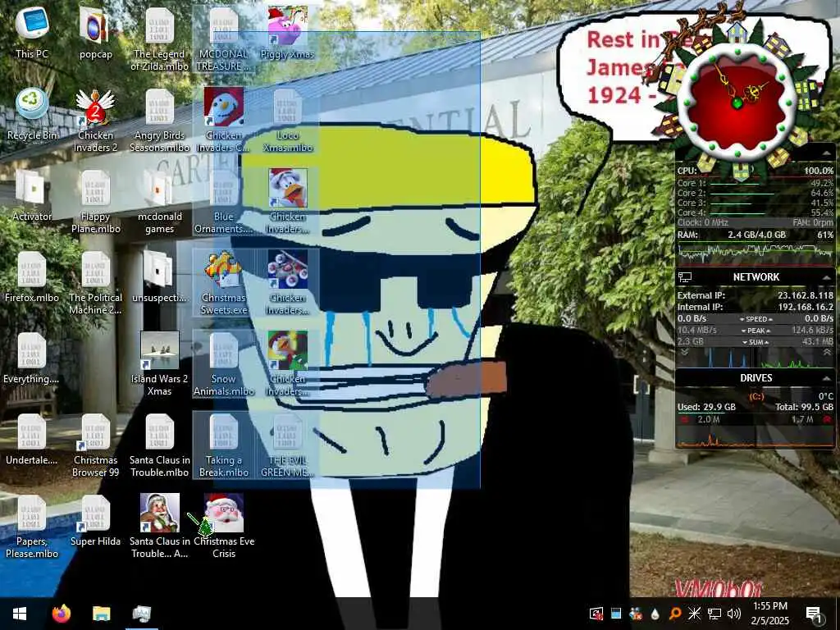Select the Papers, Please.mlbo file

point(32,527)
